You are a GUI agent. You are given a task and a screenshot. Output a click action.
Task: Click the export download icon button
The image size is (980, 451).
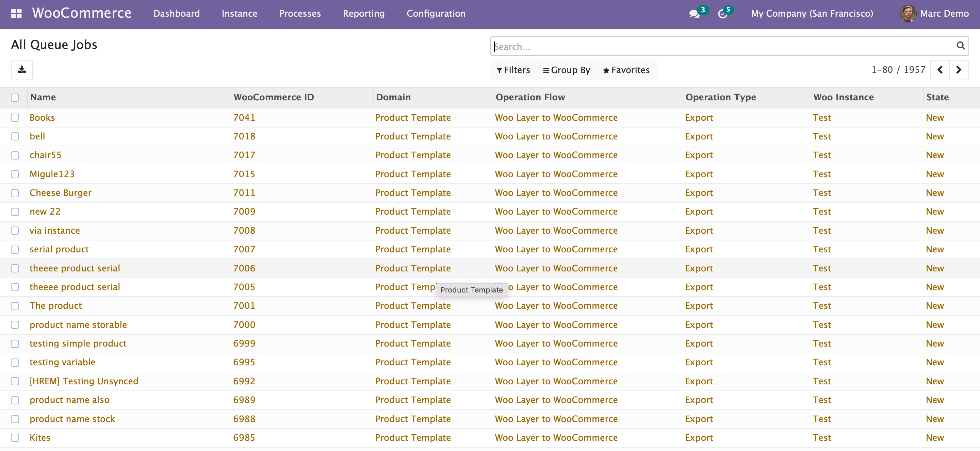22,70
